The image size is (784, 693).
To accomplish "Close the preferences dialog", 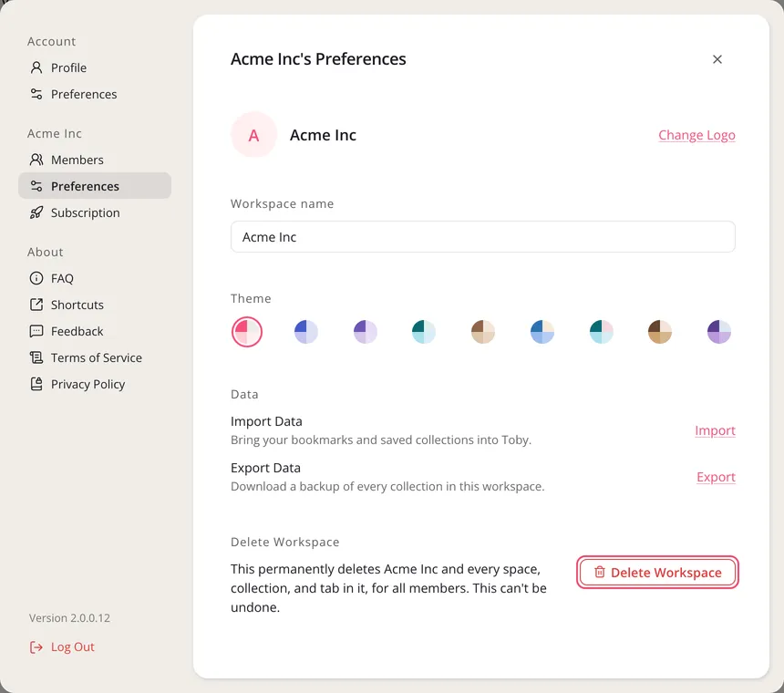I will [717, 59].
